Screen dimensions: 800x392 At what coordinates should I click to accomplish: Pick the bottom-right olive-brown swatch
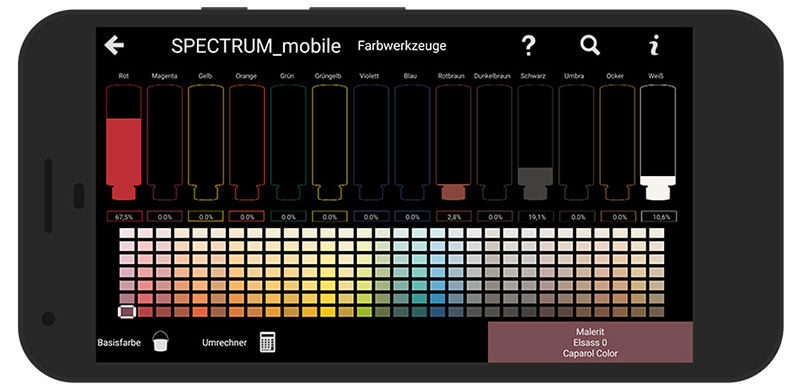coord(657,311)
